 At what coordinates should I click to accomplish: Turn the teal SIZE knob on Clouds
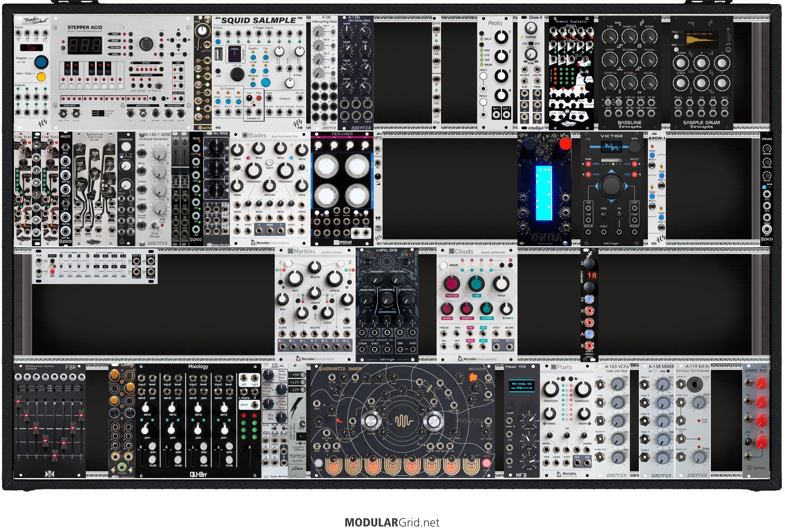[x=477, y=284]
